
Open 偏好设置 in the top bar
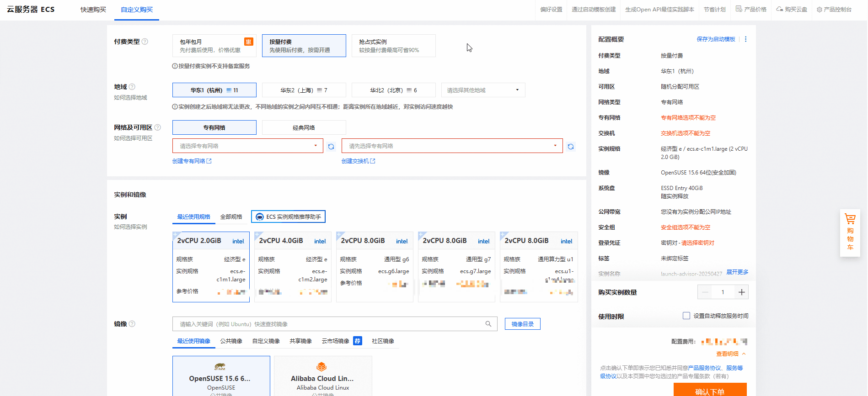tap(551, 9)
